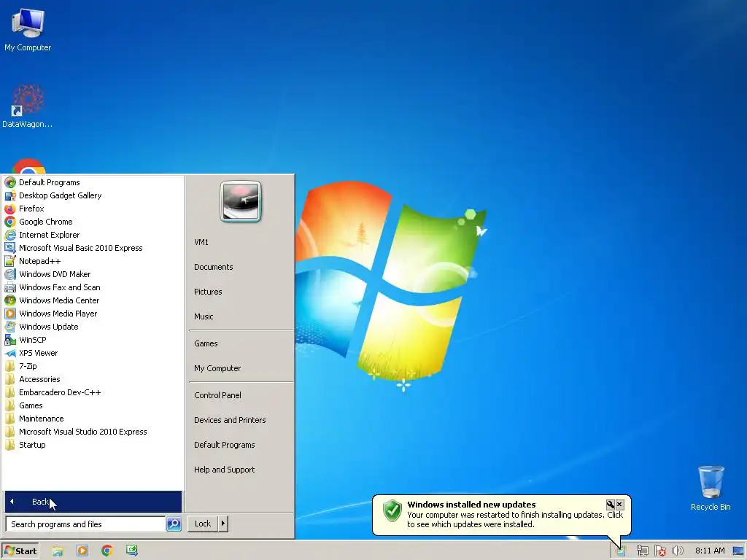Viewport: 747px width, 560px height.
Task: Open Pictures in the right pane
Action: pos(208,292)
